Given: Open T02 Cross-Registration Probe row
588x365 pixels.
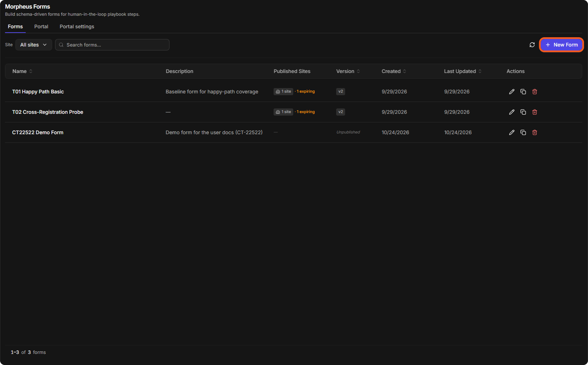Looking at the screenshot, I should pyautogui.click(x=294, y=112).
